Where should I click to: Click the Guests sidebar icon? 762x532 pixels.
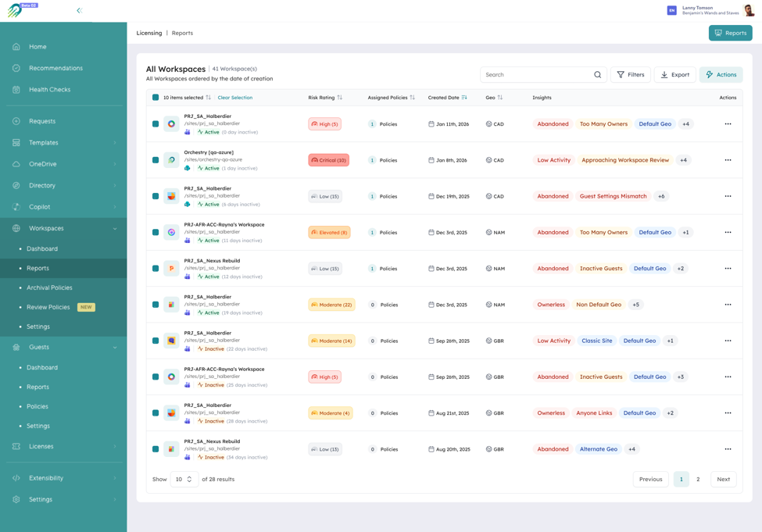pos(16,347)
